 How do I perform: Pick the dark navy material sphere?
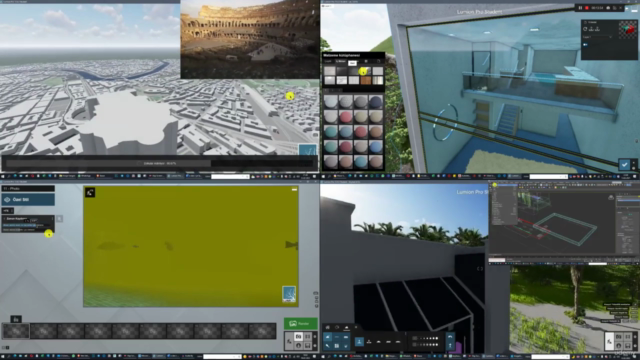376,102
